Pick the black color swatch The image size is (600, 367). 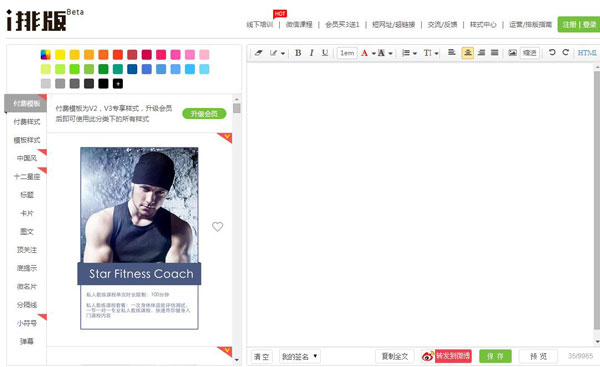103,83
